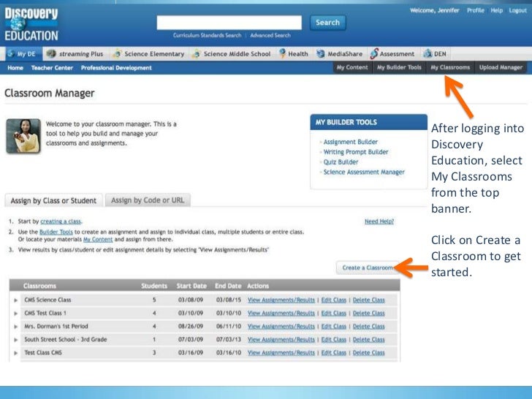The image size is (532, 399).
Task: Delete Class for Test Class CMS
Action: tap(368, 353)
